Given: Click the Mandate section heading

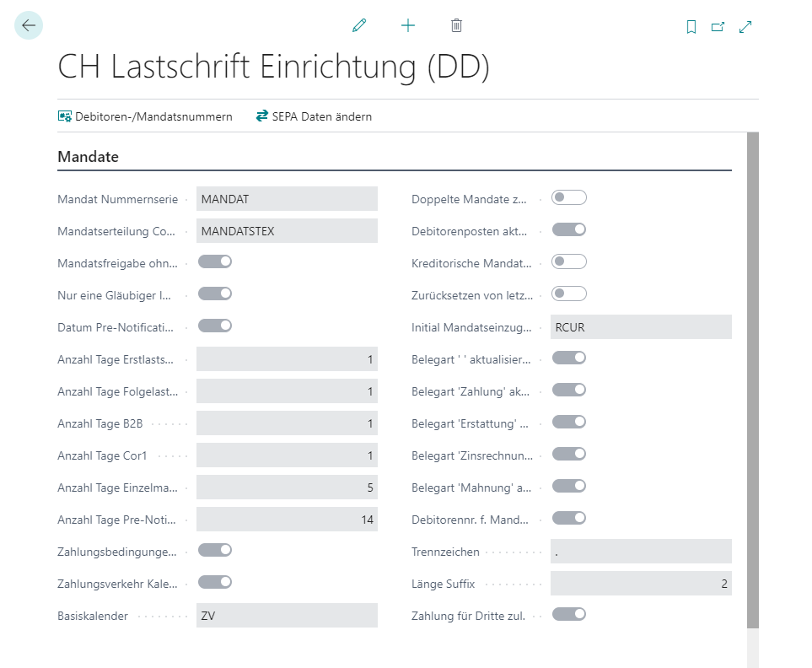Looking at the screenshot, I should (88, 157).
